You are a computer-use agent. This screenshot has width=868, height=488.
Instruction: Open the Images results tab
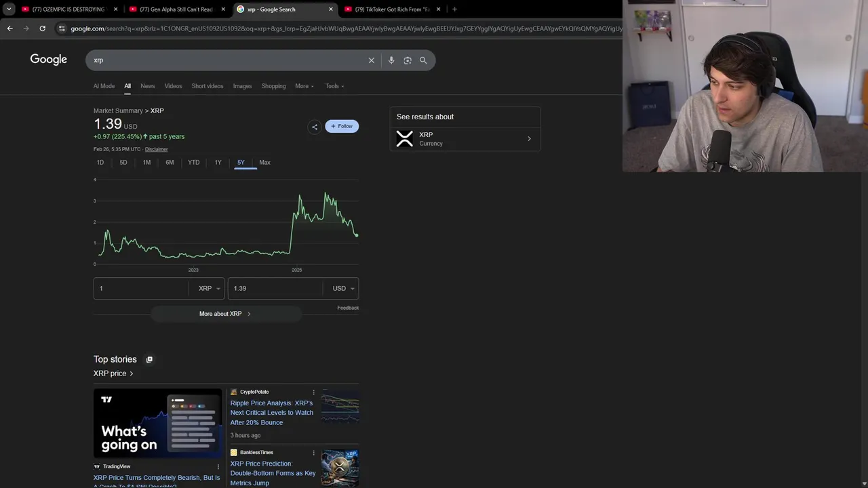[x=242, y=86]
